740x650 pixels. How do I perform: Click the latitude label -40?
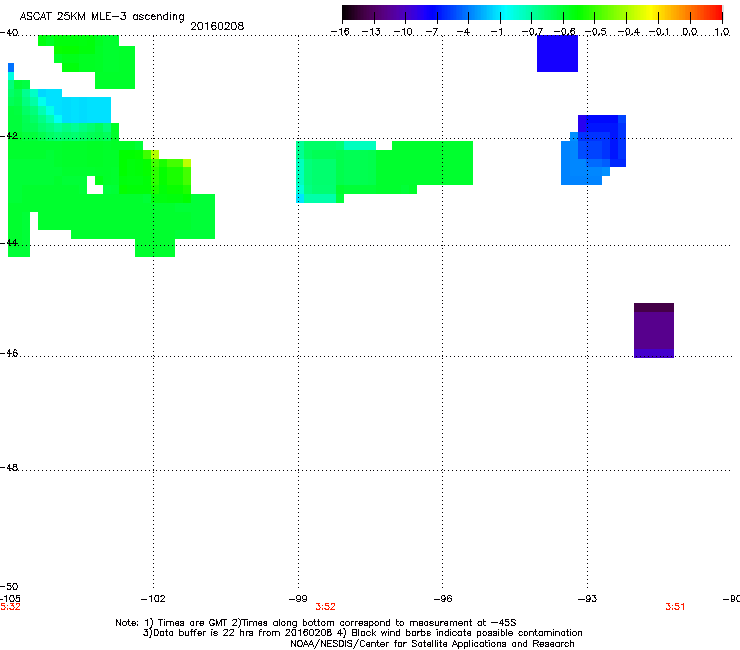[9, 33]
